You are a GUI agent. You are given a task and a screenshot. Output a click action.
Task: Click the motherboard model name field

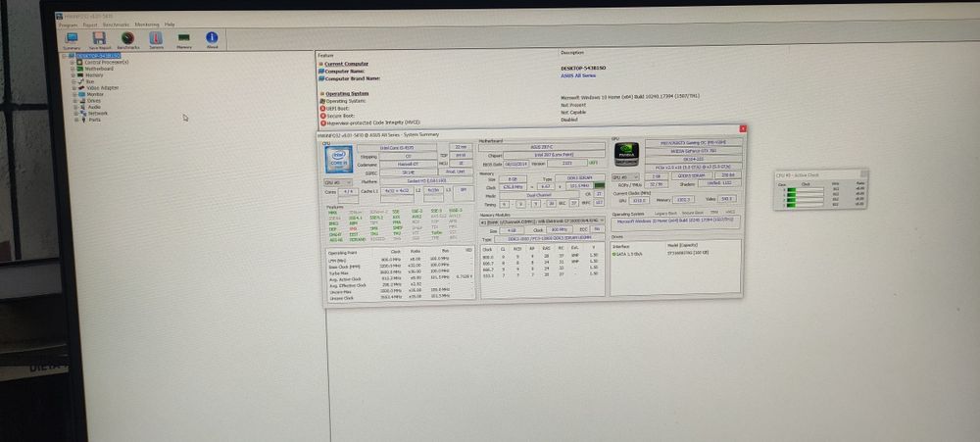(541, 147)
